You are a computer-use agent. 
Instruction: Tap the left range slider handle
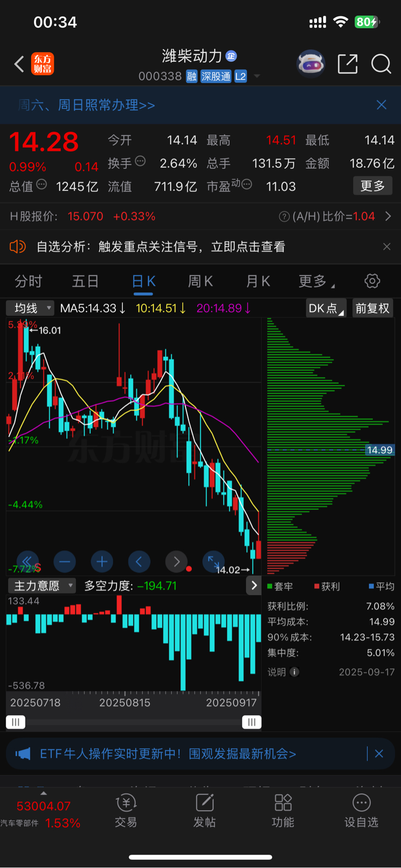16,722
